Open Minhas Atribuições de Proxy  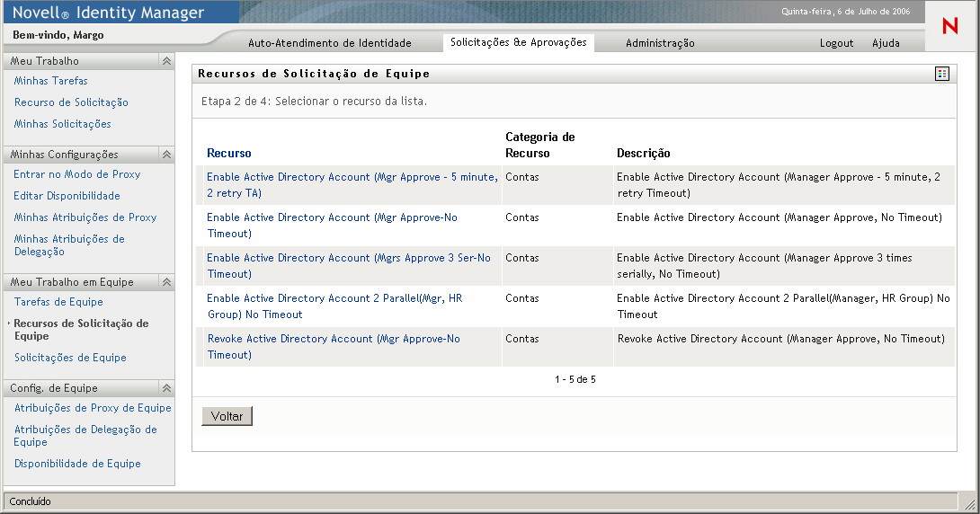[x=85, y=217]
